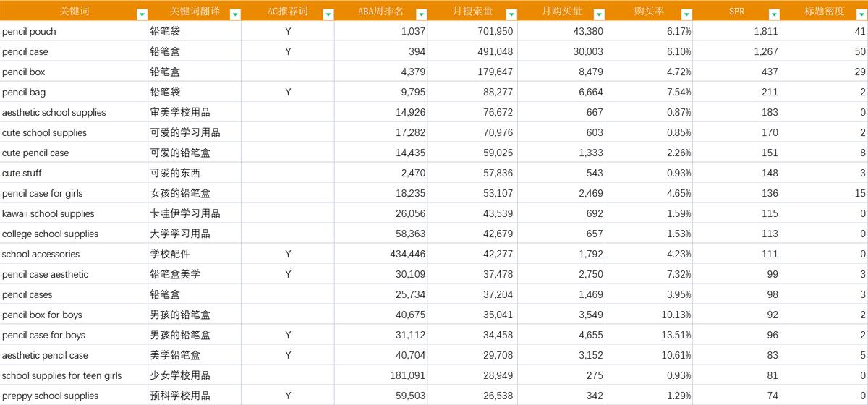
Task: Select SPR value 1,267
Action: click(738, 51)
